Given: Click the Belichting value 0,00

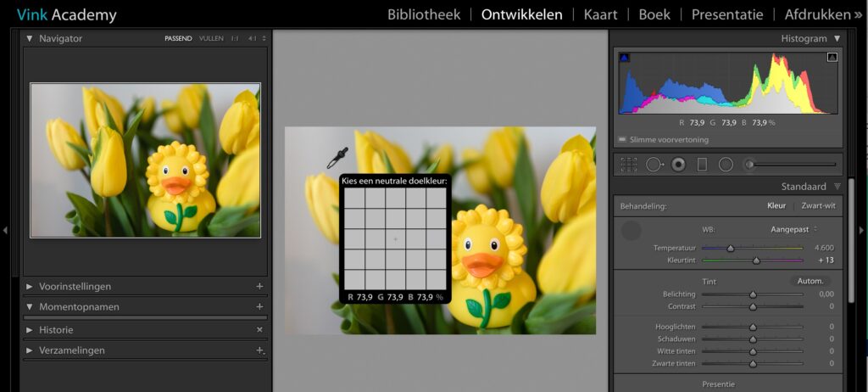Looking at the screenshot, I should (826, 294).
